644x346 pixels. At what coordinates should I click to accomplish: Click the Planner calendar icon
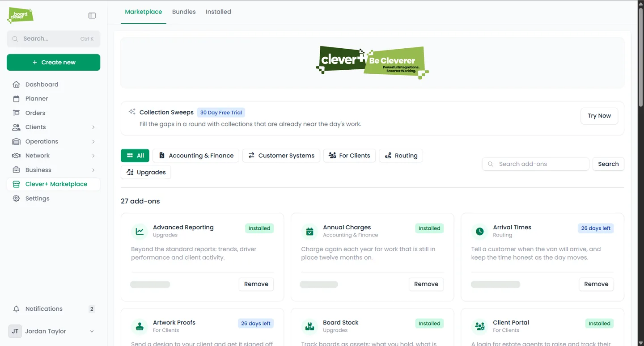coord(16,99)
